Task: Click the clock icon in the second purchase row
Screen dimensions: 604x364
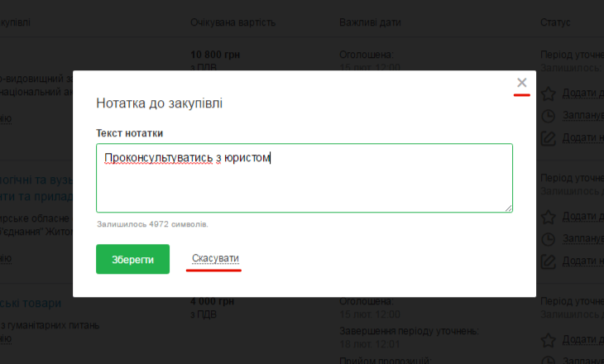Action: (x=548, y=238)
